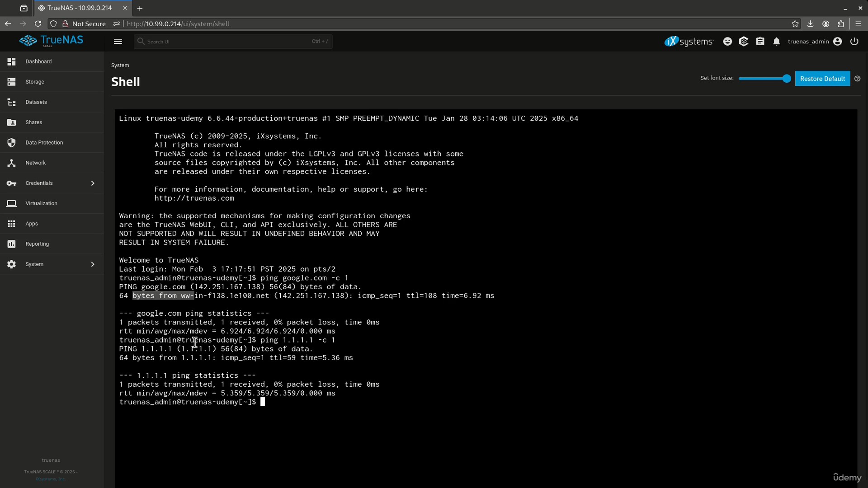Select Network in the sidebar
The image size is (868, 488).
(52, 163)
